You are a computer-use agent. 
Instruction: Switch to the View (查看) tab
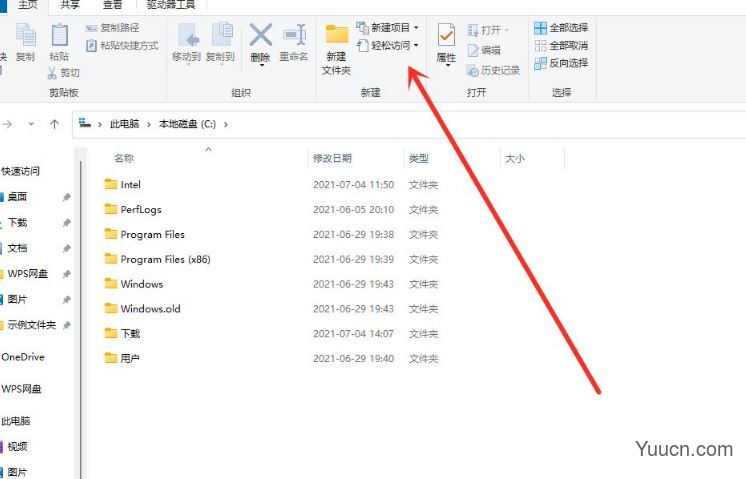tap(112, 5)
